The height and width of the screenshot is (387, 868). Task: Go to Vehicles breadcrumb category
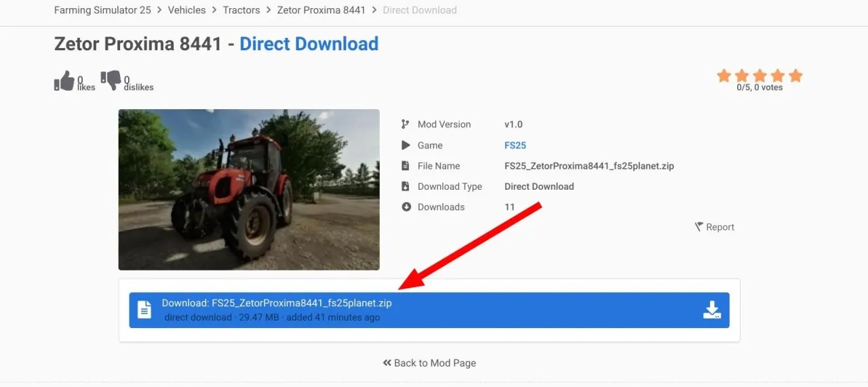[186, 10]
